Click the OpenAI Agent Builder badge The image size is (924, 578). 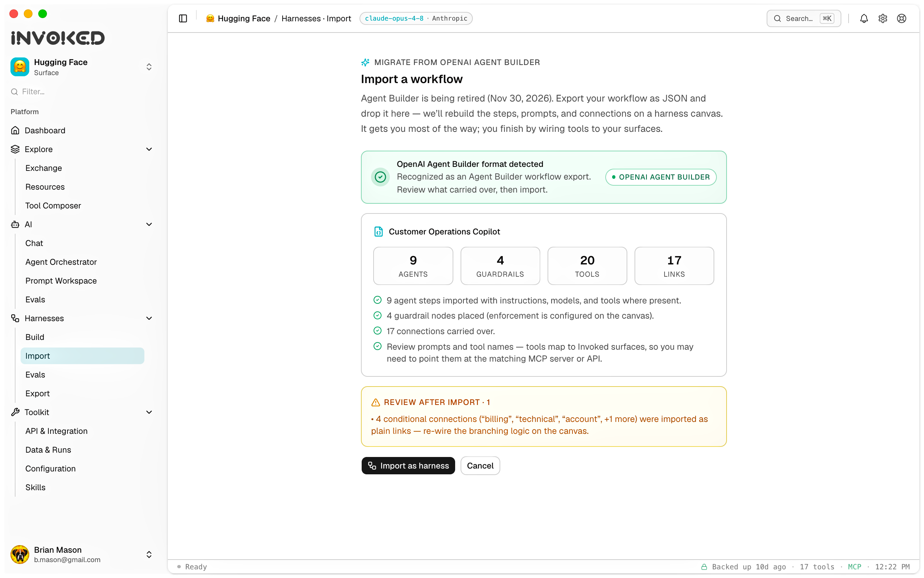click(661, 177)
